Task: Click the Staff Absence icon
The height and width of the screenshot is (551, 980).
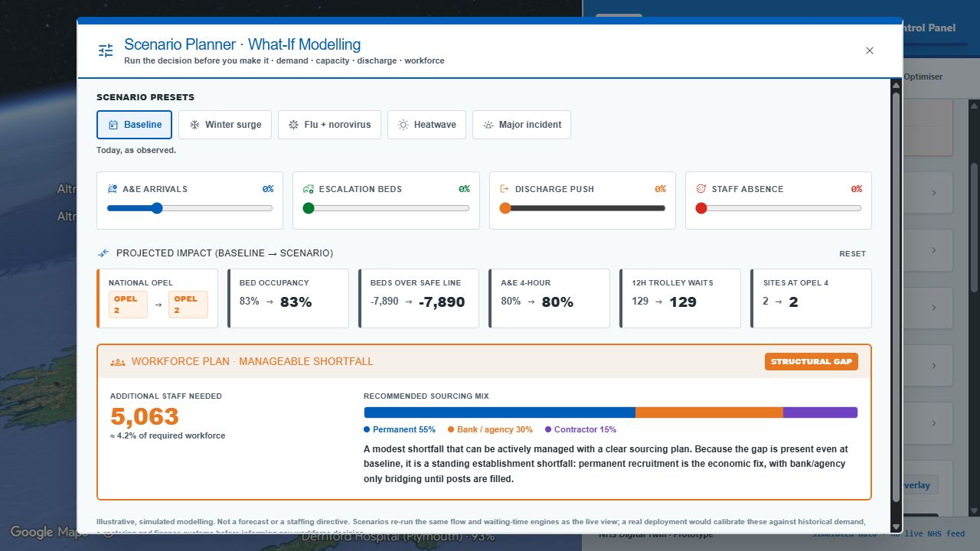Action: point(701,189)
